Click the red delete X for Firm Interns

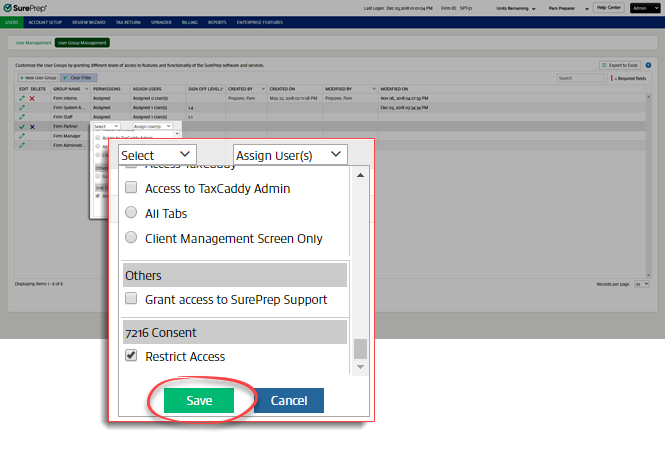32,98
